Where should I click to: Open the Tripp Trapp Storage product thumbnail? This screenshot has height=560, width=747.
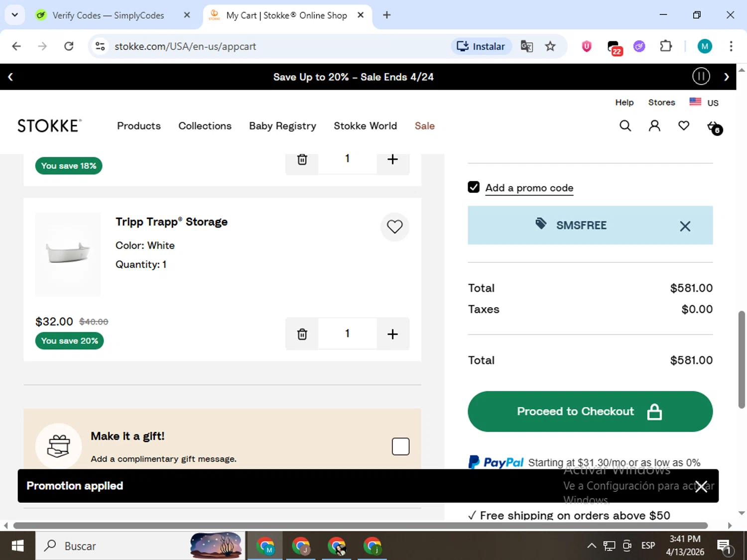pyautogui.click(x=68, y=254)
